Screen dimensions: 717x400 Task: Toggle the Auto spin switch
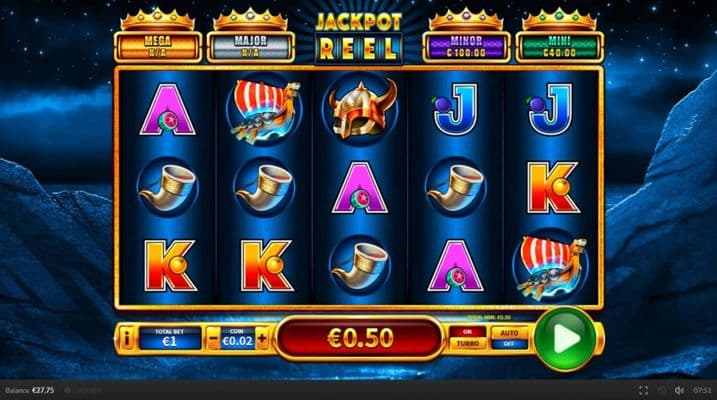point(509,338)
